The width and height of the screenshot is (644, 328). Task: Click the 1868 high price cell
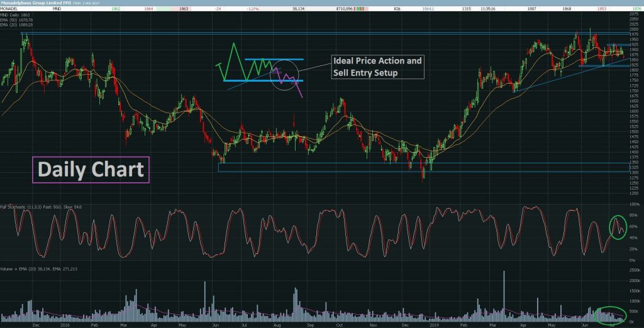click(567, 9)
